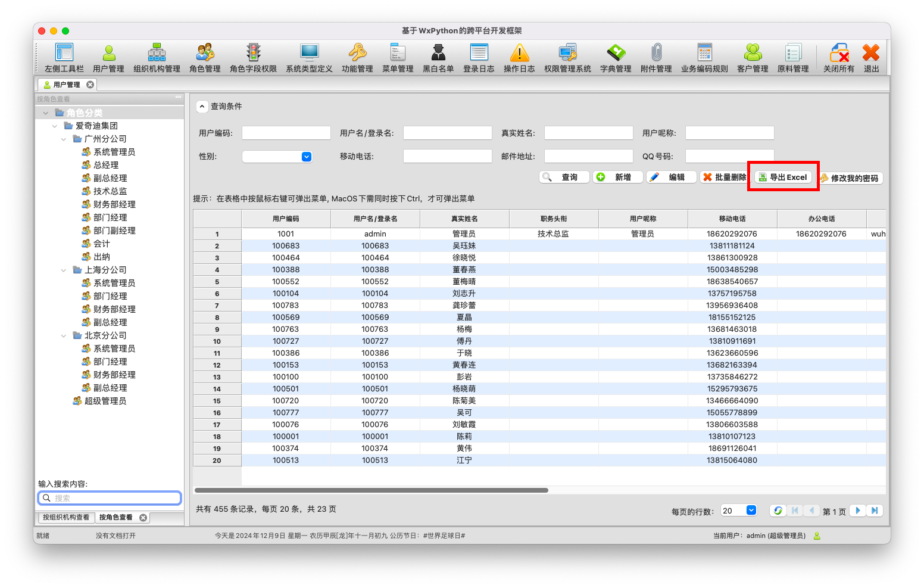Screen dimensions: 924x588
Task: Switch to the 按组织机构查看 tab
Action: [65, 517]
